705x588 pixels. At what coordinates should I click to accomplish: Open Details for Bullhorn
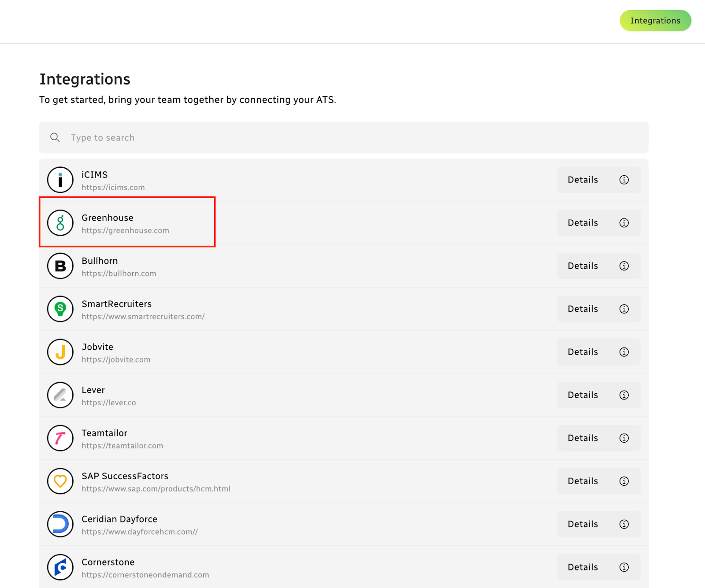click(x=598, y=266)
